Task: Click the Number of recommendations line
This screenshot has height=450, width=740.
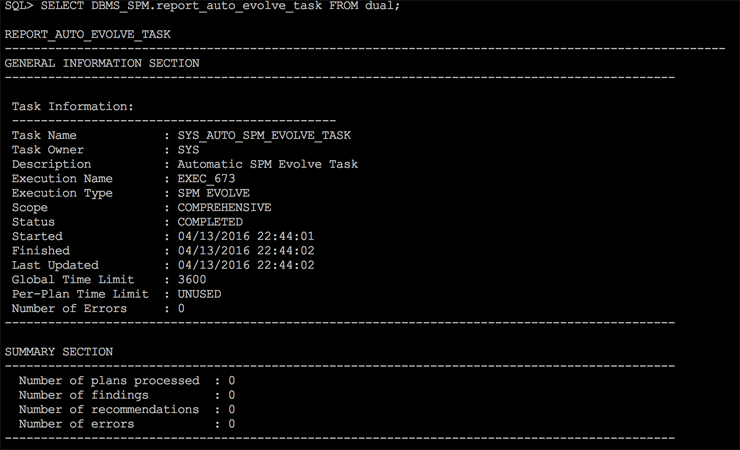Action: coord(127,410)
